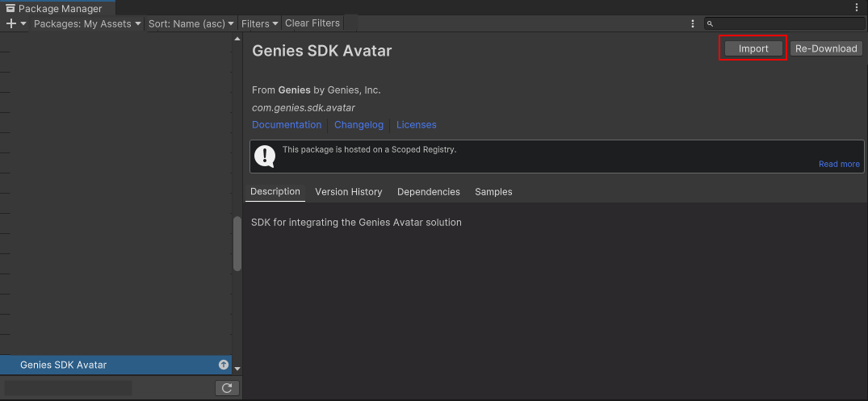Click the magnifier icon in the search box
868x401 pixels.
point(711,24)
